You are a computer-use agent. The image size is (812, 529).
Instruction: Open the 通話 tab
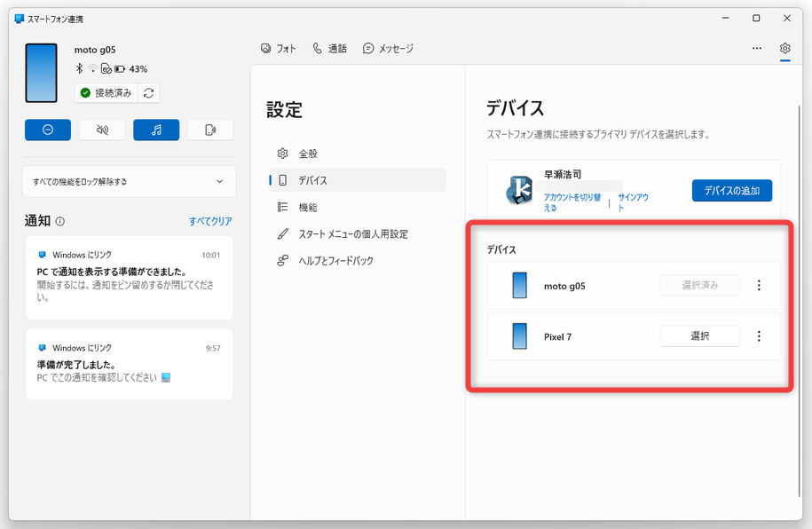point(330,49)
